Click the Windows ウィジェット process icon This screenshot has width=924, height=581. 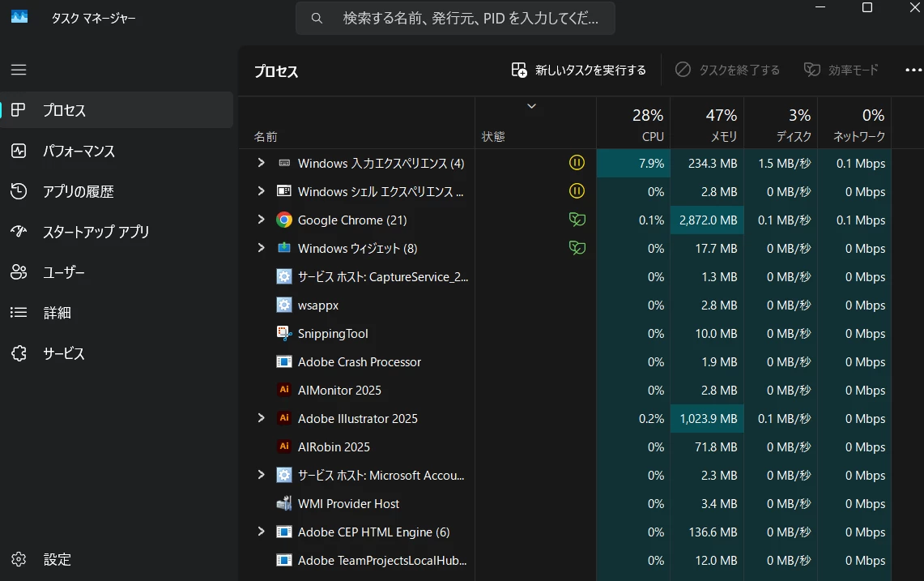(x=284, y=248)
